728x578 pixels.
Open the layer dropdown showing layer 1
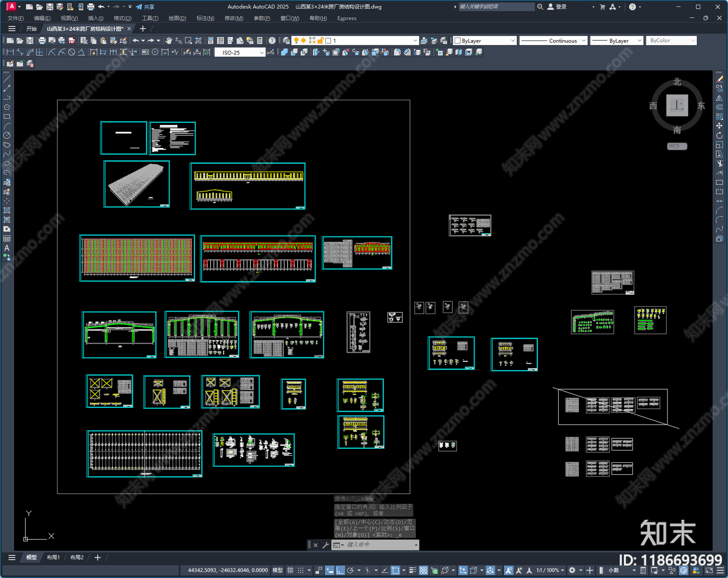355,41
